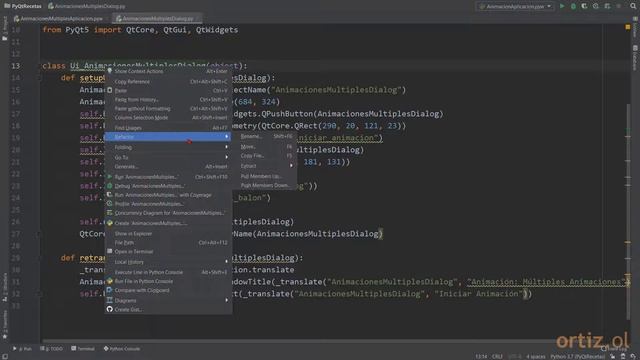Expand the Go To submenu
640x360 pixels.
coord(168,157)
